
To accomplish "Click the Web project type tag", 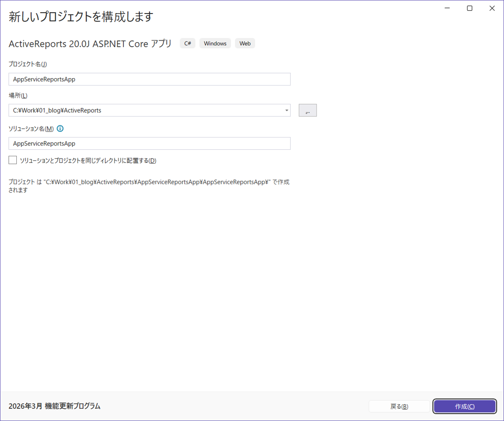I will tap(245, 44).
